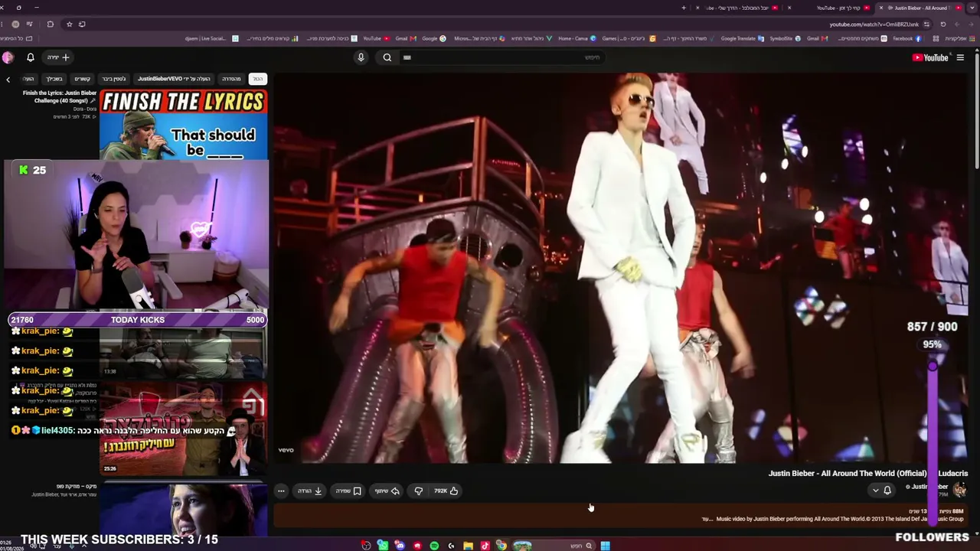Expand the video description with עוד
This screenshot has height=551, width=980.
[x=707, y=519]
